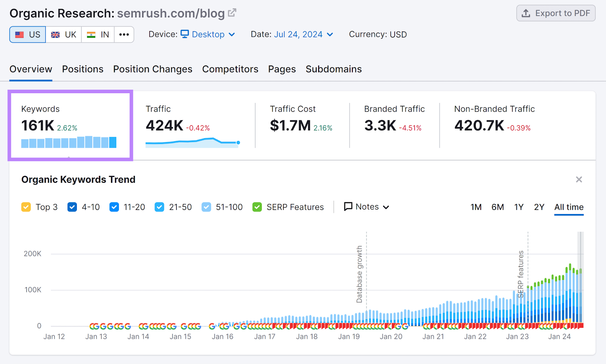Open semrush.com/blog via external link icon
Image resolution: width=606 pixels, height=364 pixels.
pyautogui.click(x=232, y=12)
